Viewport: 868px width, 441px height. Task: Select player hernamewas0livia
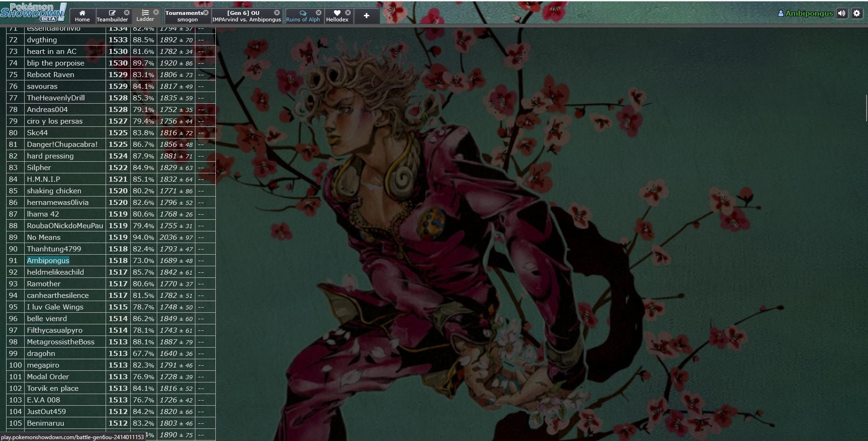[x=58, y=203]
